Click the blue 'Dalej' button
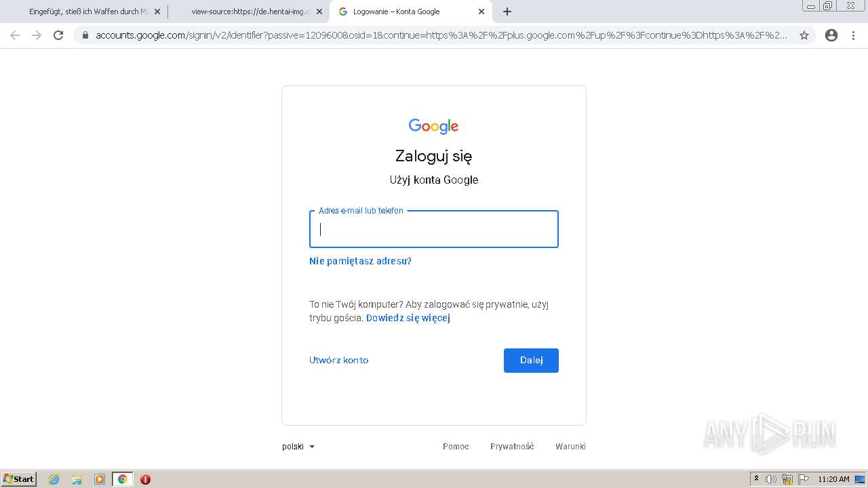Screen dimensions: 868x488 point(531,361)
